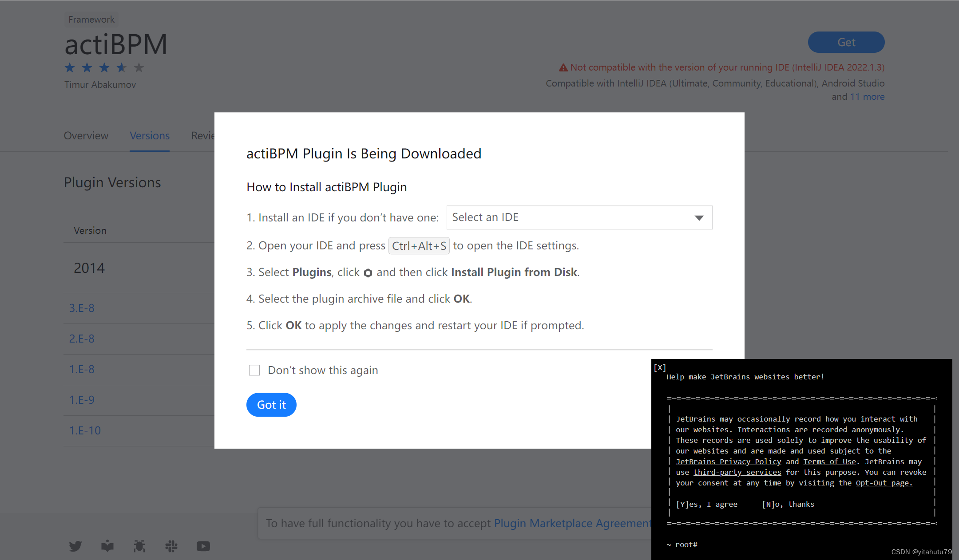Open the Plugin Marketplace Agreement link

[x=573, y=523]
